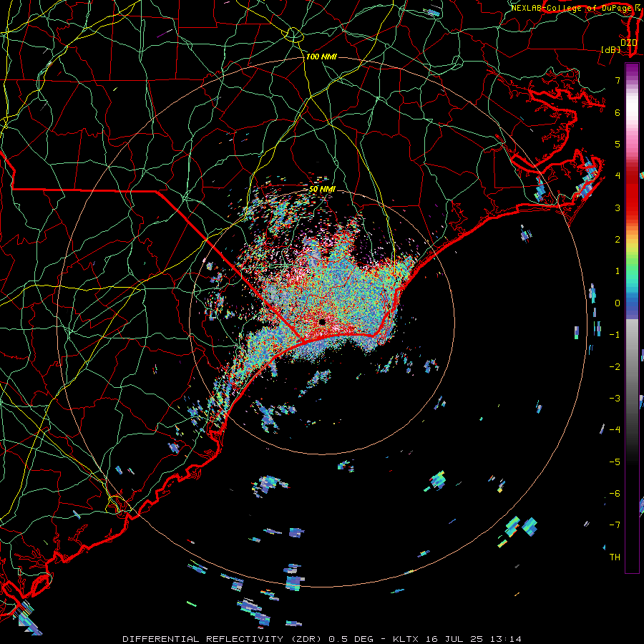The image size is (644, 644).
Task: Click the 2 value on the dB scale
Action: pyautogui.click(x=618, y=240)
